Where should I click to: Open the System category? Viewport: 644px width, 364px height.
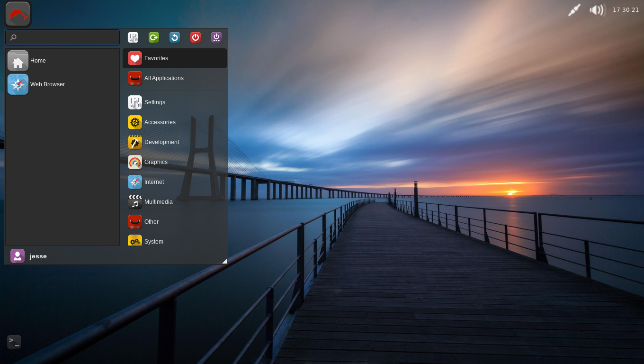[x=175, y=239]
